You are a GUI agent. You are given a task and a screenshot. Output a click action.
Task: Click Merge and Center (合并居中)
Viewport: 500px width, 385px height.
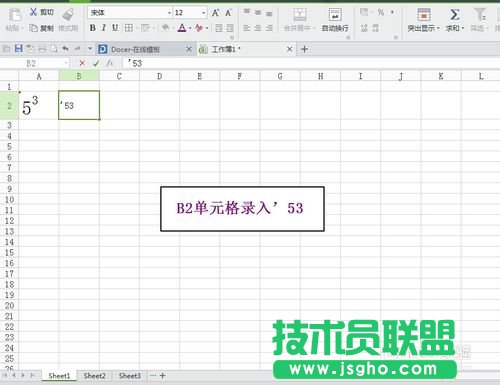[300, 20]
